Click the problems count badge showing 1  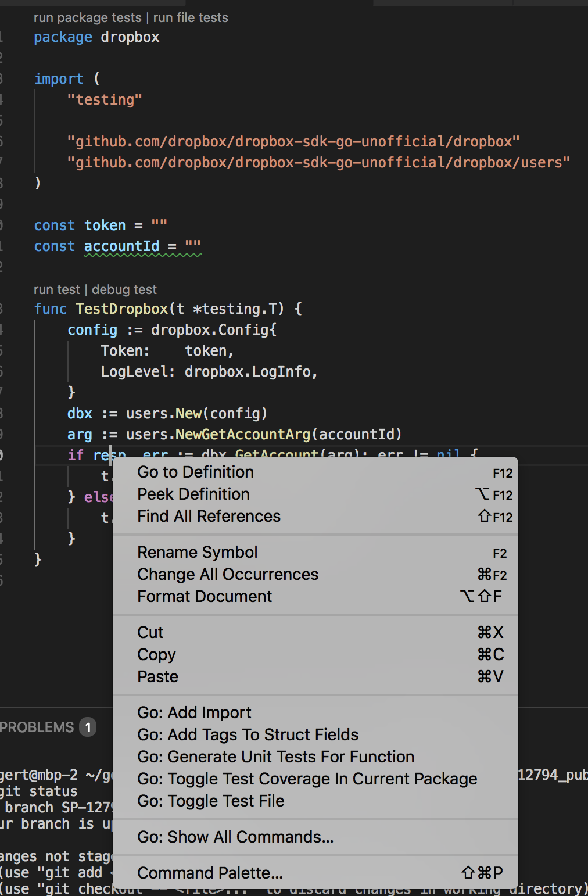tap(87, 726)
